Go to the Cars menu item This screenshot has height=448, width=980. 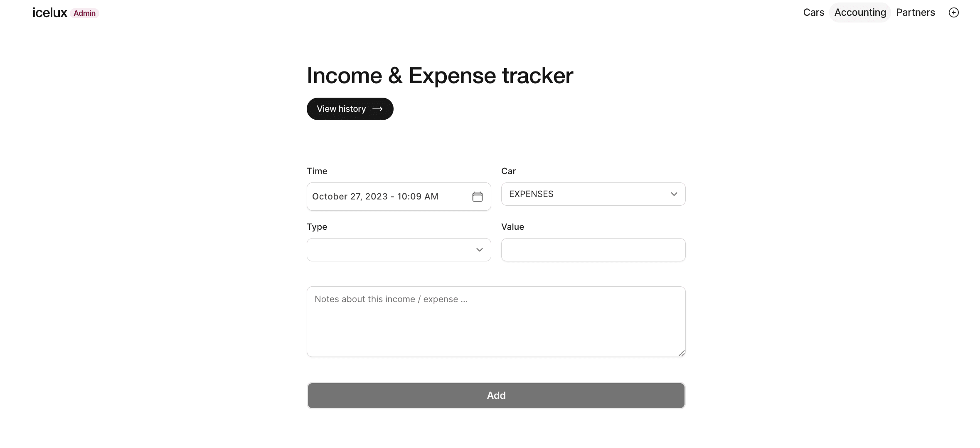813,12
